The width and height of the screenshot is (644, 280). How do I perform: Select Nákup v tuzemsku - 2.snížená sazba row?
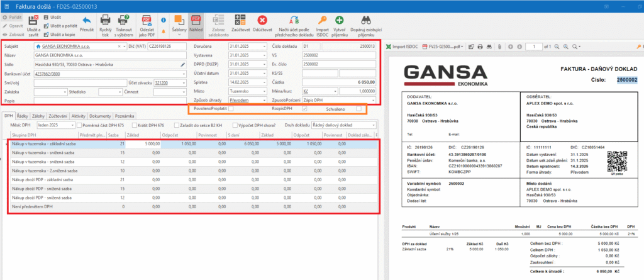click(193, 171)
